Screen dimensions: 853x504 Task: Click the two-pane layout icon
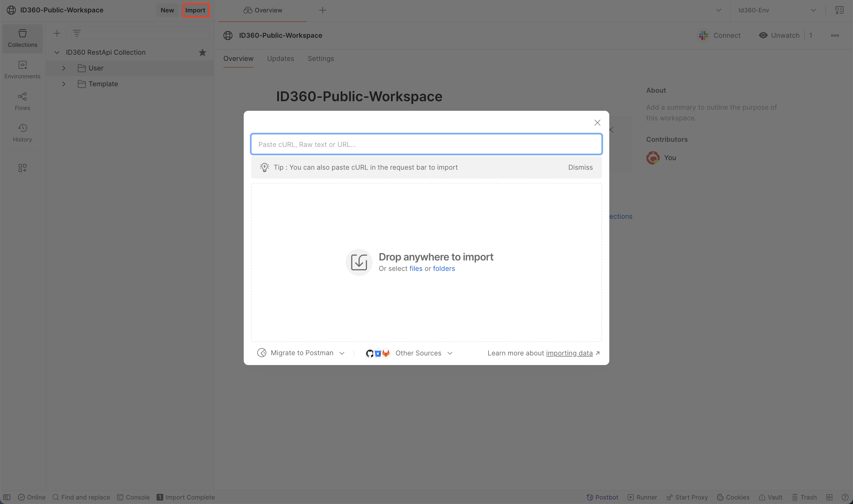829,497
